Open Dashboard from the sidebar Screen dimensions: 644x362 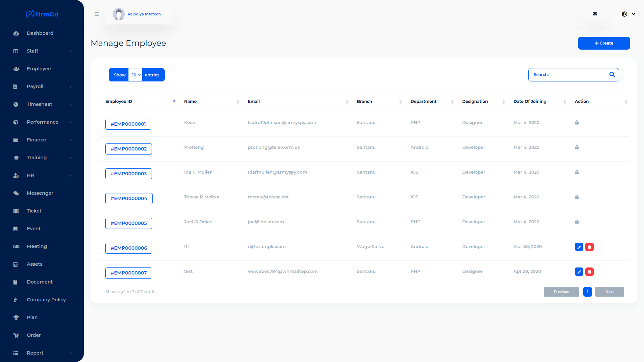tap(40, 33)
